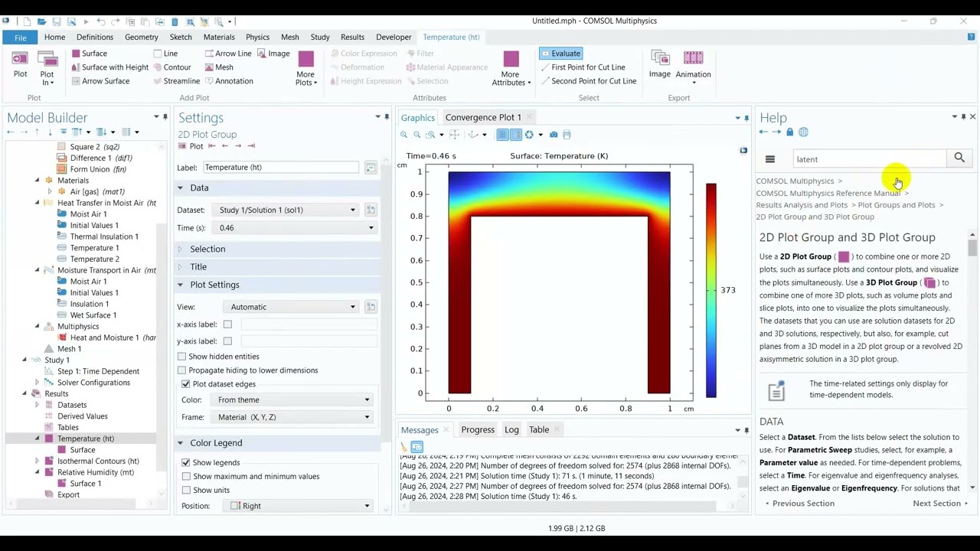Click the print icon in Graphics toolbar
This screenshot has height=551, width=980.
(567, 135)
